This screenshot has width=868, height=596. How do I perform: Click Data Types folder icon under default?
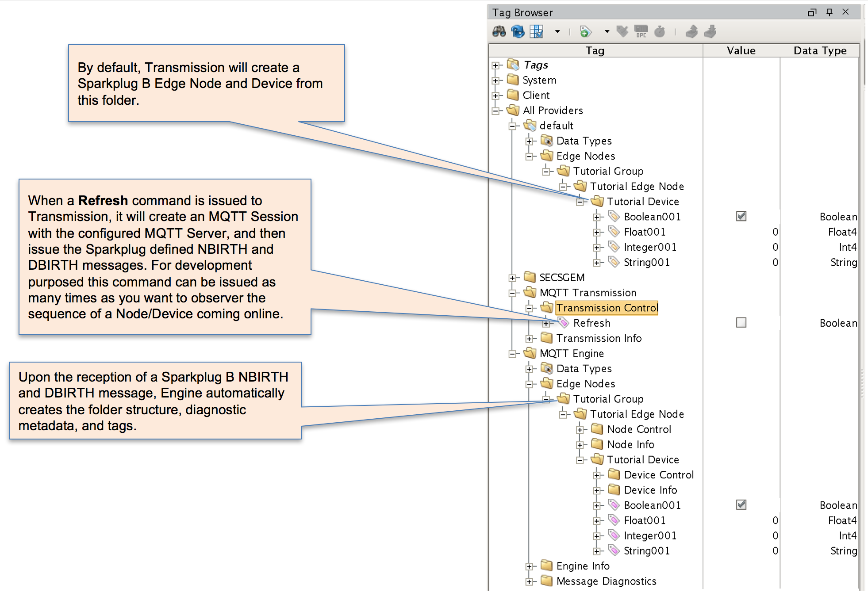pyautogui.click(x=547, y=141)
